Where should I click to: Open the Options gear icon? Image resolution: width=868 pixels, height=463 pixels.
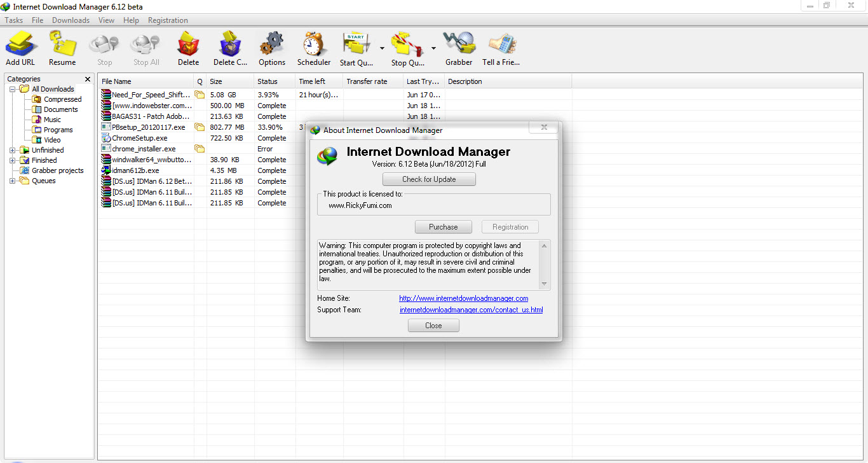click(x=272, y=44)
